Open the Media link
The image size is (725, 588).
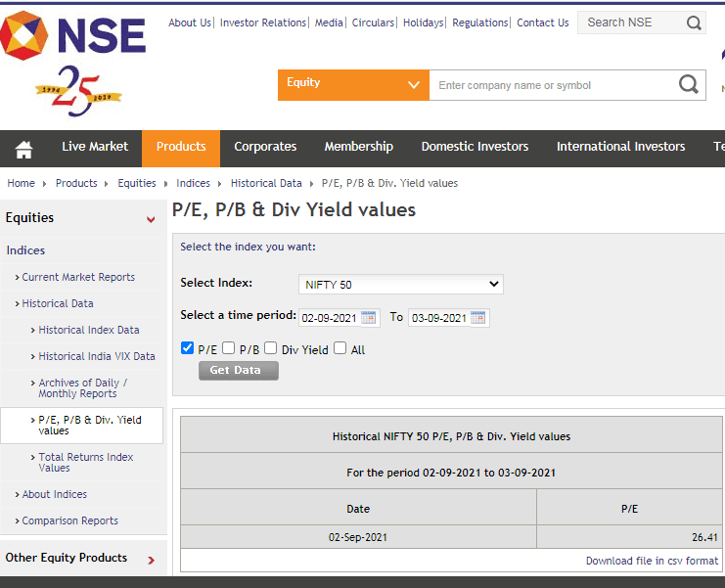(329, 23)
